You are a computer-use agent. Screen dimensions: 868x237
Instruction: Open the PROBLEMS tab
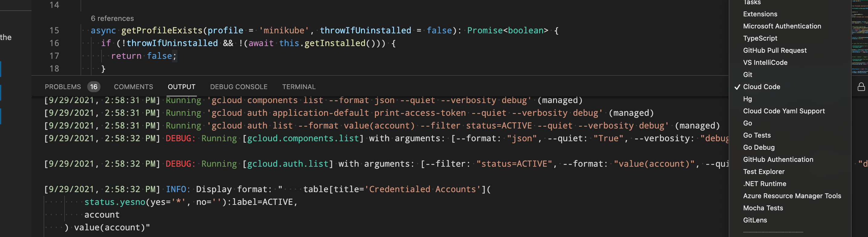click(63, 87)
